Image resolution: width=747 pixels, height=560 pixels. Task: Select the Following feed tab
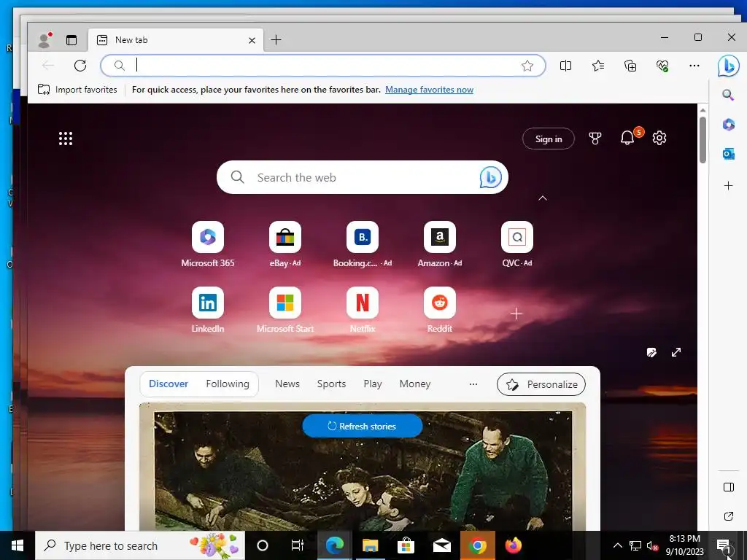click(x=228, y=384)
